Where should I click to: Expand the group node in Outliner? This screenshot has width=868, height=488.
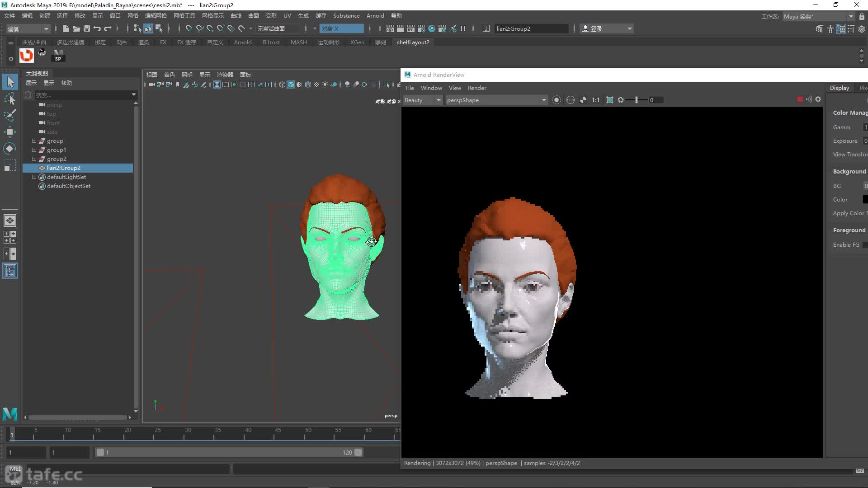pyautogui.click(x=34, y=141)
